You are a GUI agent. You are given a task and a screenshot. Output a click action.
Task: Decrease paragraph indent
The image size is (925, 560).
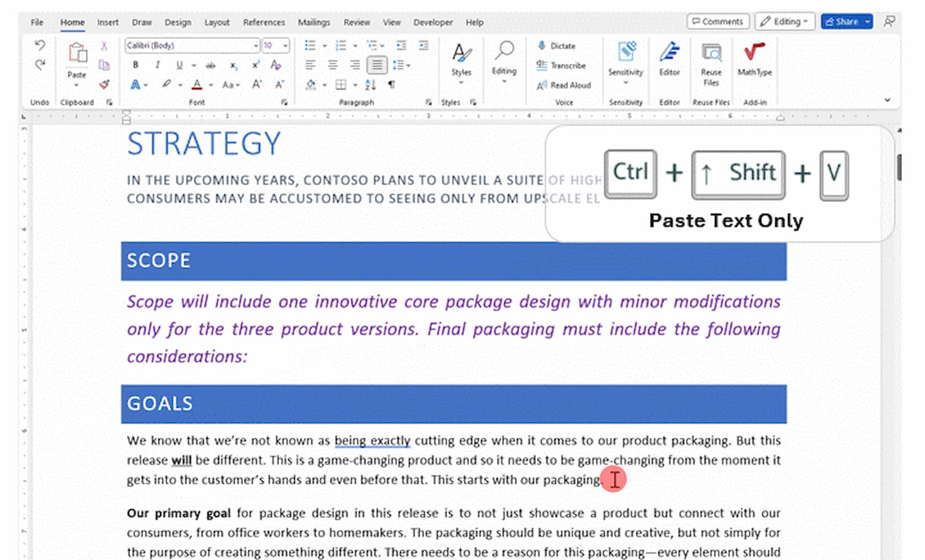pos(401,45)
